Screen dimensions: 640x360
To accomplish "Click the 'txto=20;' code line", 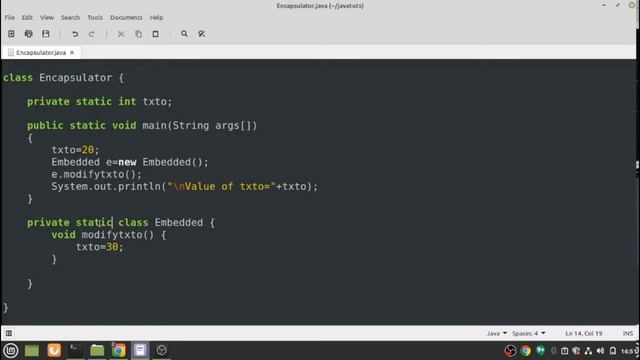I will [76, 150].
